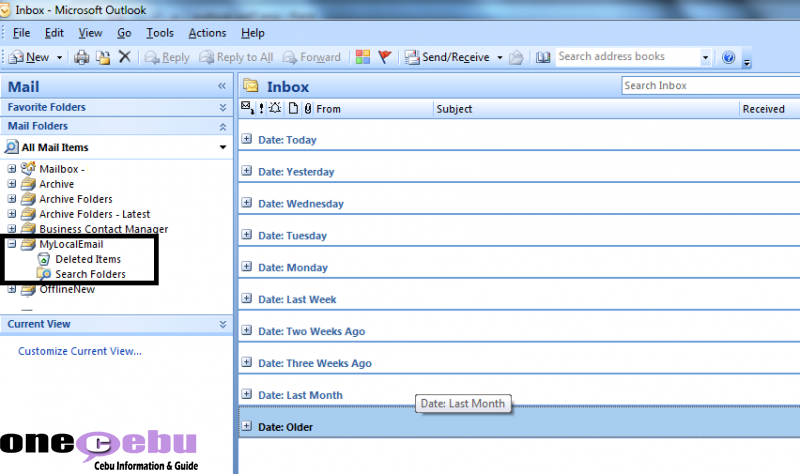The height and width of the screenshot is (474, 800).
Task: Expand the Date: Wednesday group
Action: coord(247,203)
